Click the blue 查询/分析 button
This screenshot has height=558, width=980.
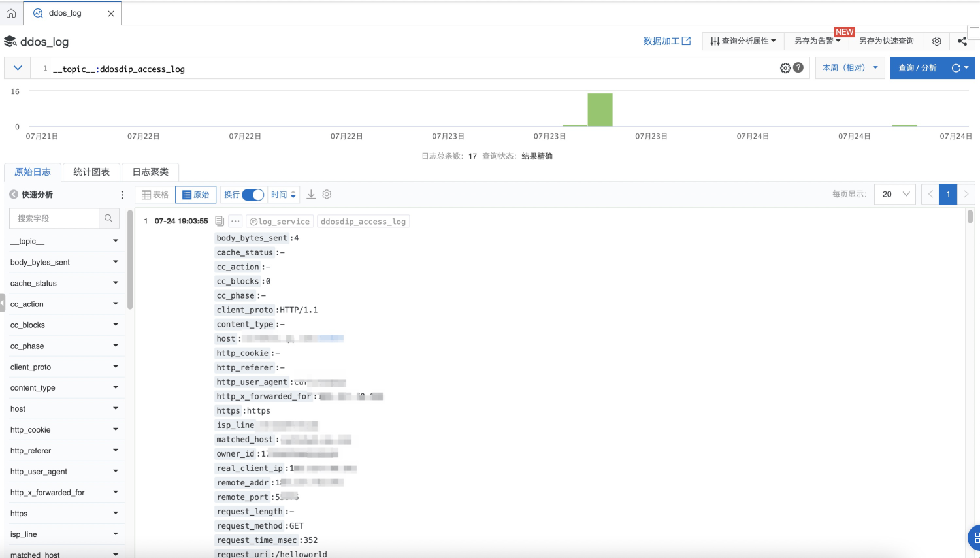[917, 67]
